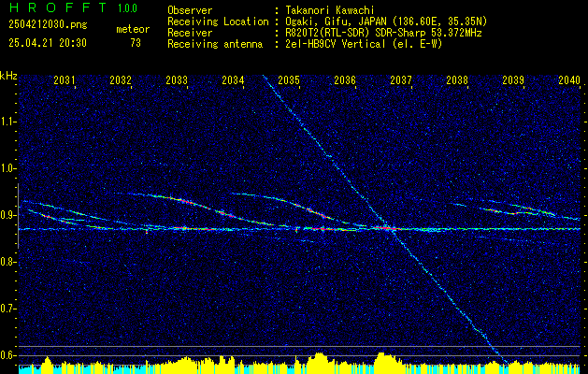Click the meteor label
The image size is (588, 374).
coord(133,29)
